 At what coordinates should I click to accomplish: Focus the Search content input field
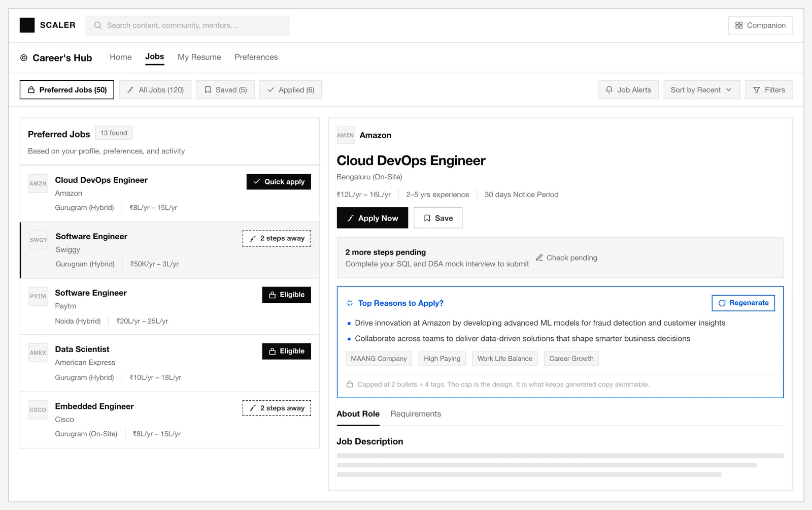[187, 25]
